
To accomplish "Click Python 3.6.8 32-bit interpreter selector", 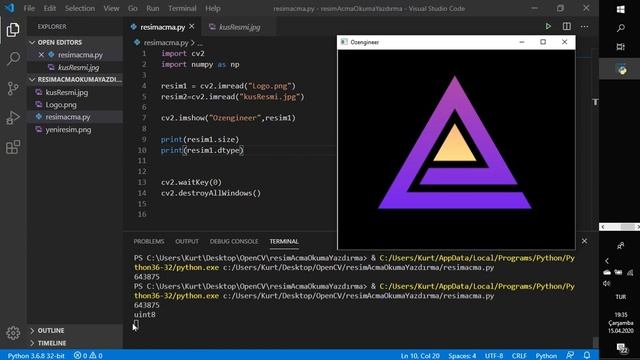I will (x=36, y=356).
